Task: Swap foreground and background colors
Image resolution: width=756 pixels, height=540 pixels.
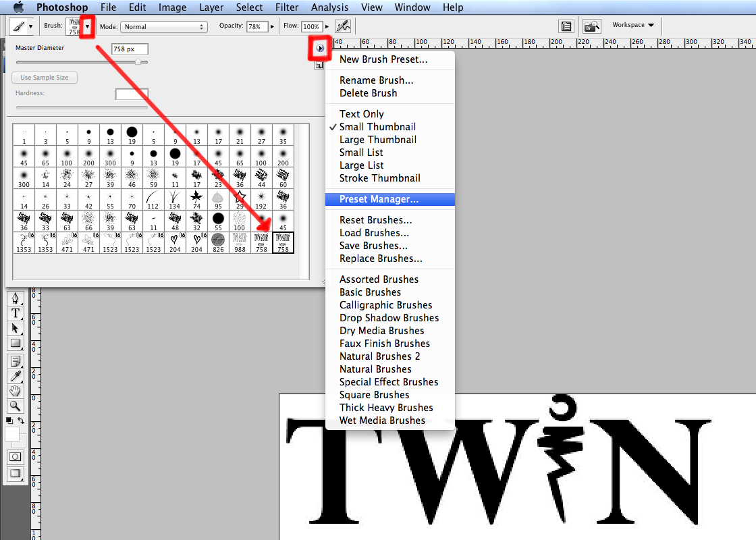Action: coord(21,421)
